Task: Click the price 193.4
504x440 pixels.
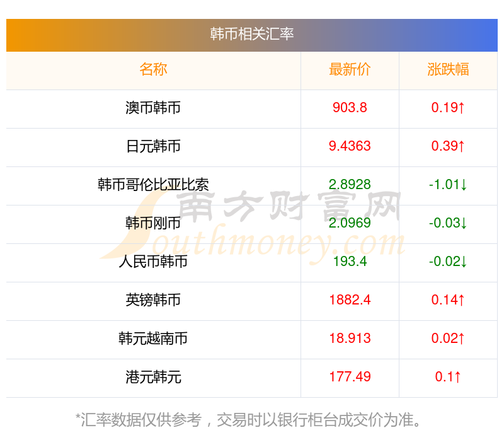Action: click(x=350, y=262)
